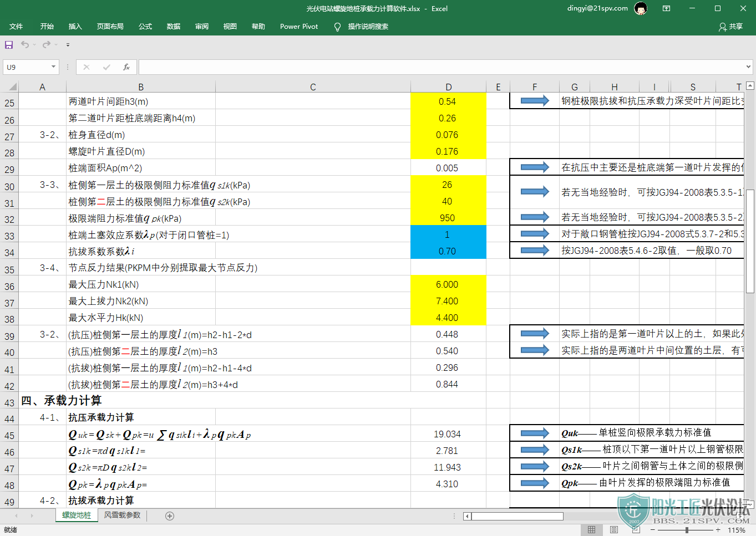
Task: Select cell with value 11.943
Action: pyautogui.click(x=448, y=467)
